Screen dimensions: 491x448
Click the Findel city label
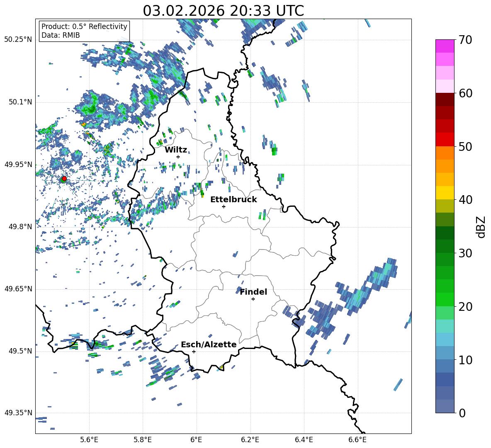point(253,292)
